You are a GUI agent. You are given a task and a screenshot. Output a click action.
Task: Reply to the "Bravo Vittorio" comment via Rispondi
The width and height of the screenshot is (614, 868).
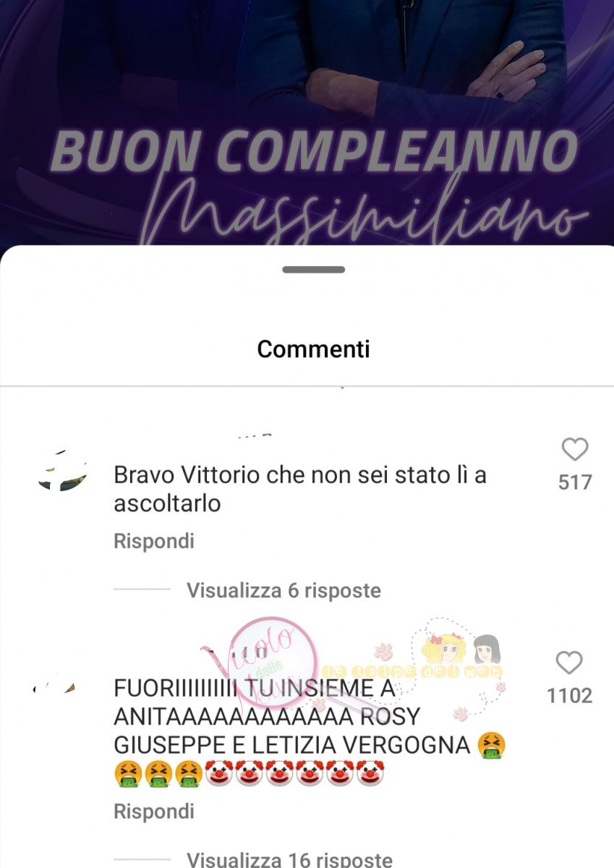tap(154, 541)
